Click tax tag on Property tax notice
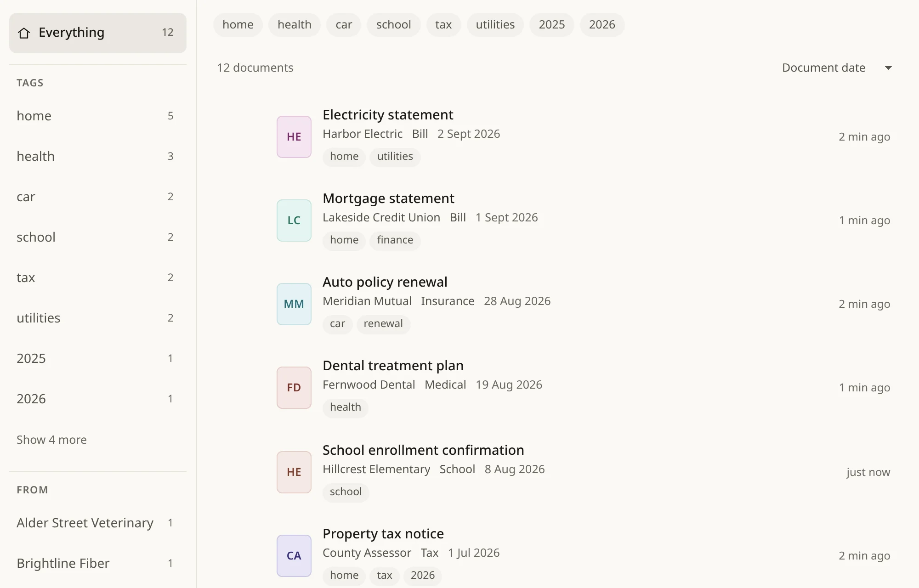Screen dimensions: 919x588 [385, 576]
